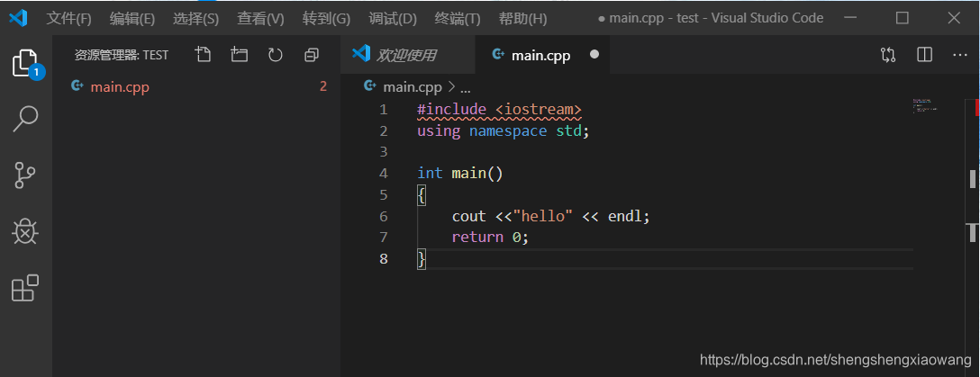Open the Extensions view icon
This screenshot has width=980, height=377.
click(25, 288)
